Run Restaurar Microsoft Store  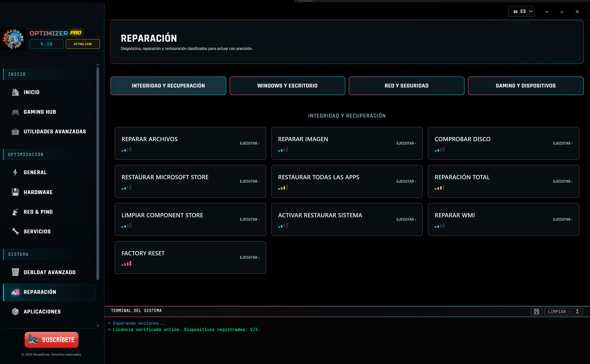point(250,181)
